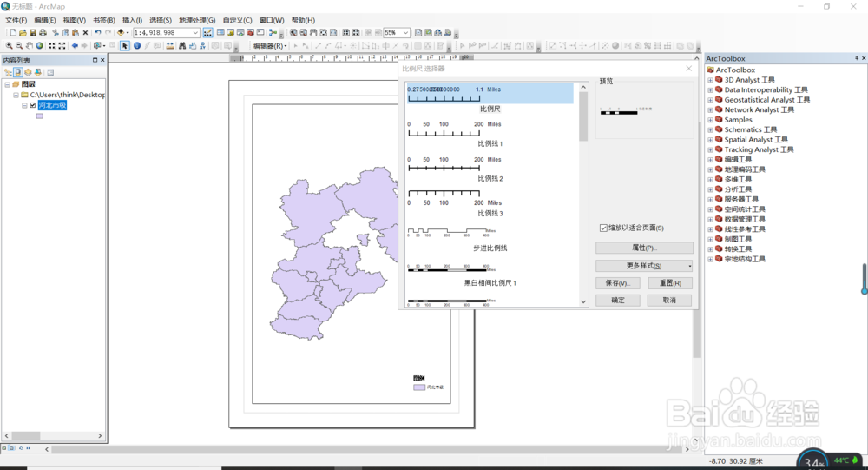868x470 pixels.
Task: Click the 属性(P)... button
Action: point(644,248)
